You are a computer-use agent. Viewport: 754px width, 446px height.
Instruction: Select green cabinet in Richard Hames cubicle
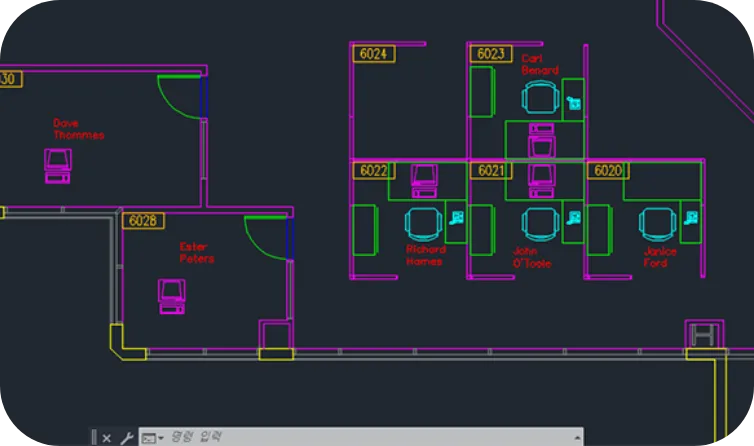[365, 230]
